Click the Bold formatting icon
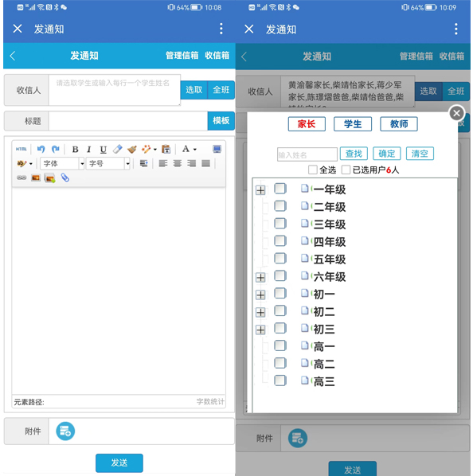 pyautogui.click(x=75, y=150)
